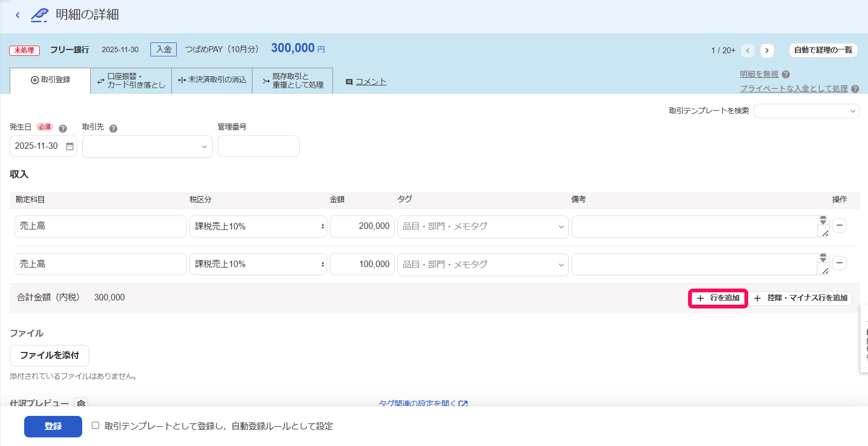
Task: Toggle 取引テンプレートとして登録 checkbox
Action: point(96,426)
